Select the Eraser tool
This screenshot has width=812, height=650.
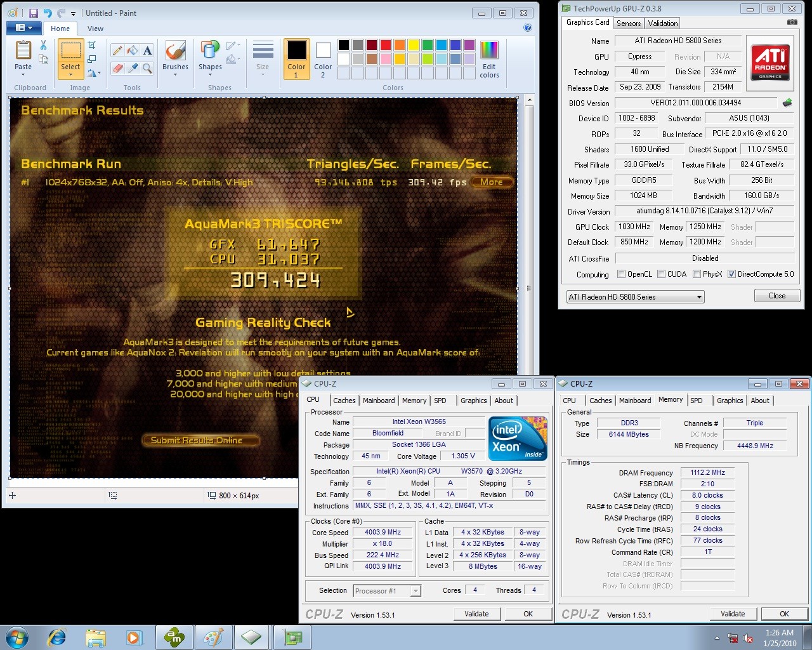(117, 68)
